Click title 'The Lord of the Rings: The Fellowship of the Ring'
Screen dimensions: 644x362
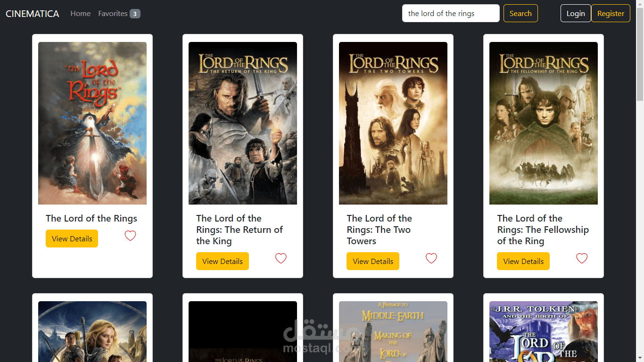pos(543,230)
